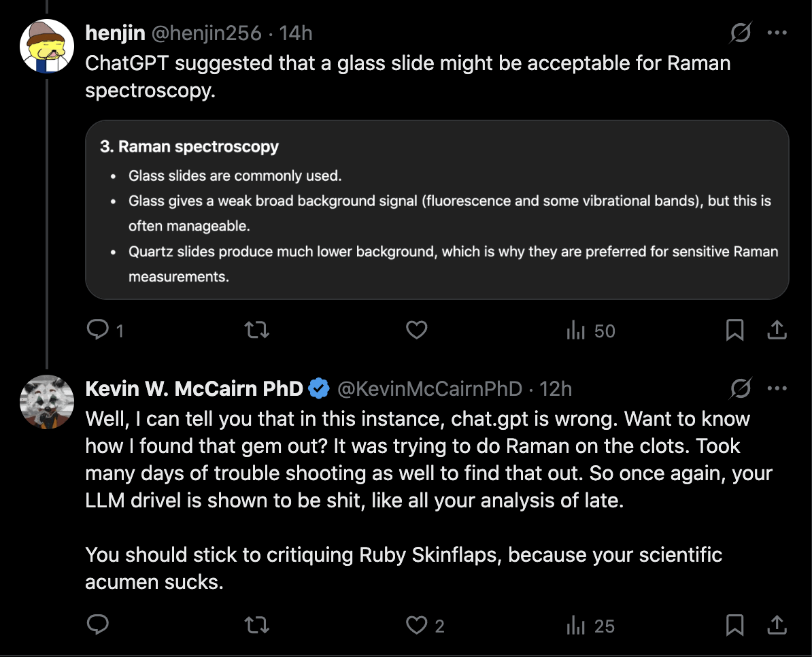The height and width of the screenshot is (657, 812).
Task: Visit the @KevinMcCairnPhD profile handle
Action: coord(430,389)
